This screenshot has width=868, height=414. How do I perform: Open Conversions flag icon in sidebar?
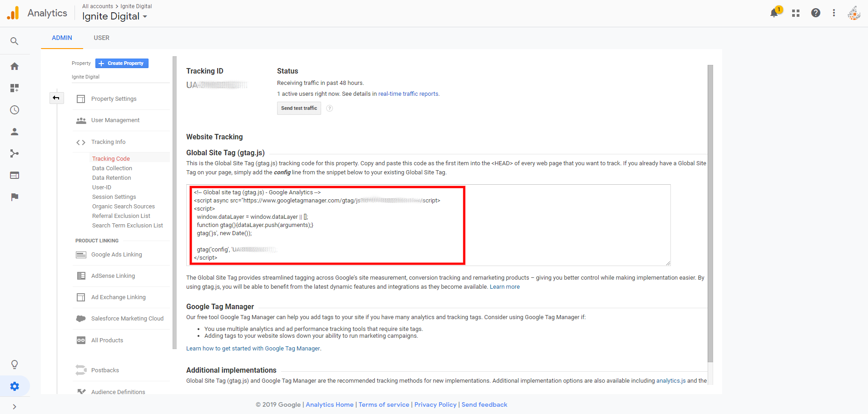[15, 197]
